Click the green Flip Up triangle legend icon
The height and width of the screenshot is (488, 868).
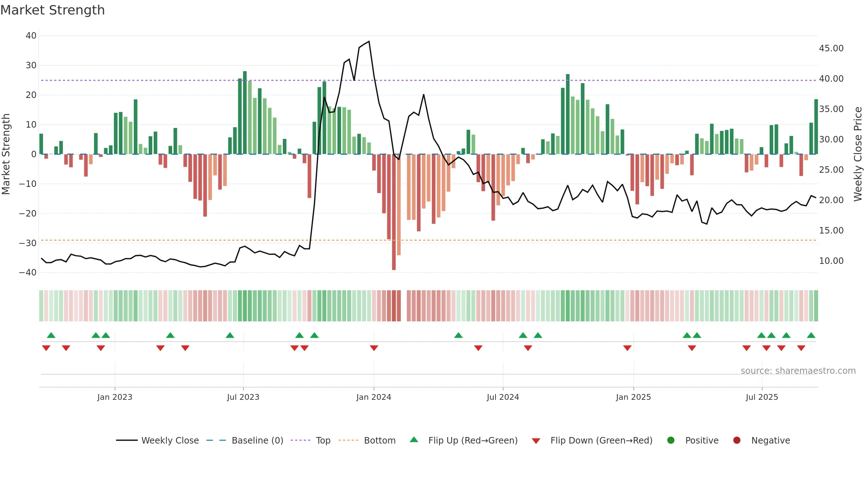point(414,440)
